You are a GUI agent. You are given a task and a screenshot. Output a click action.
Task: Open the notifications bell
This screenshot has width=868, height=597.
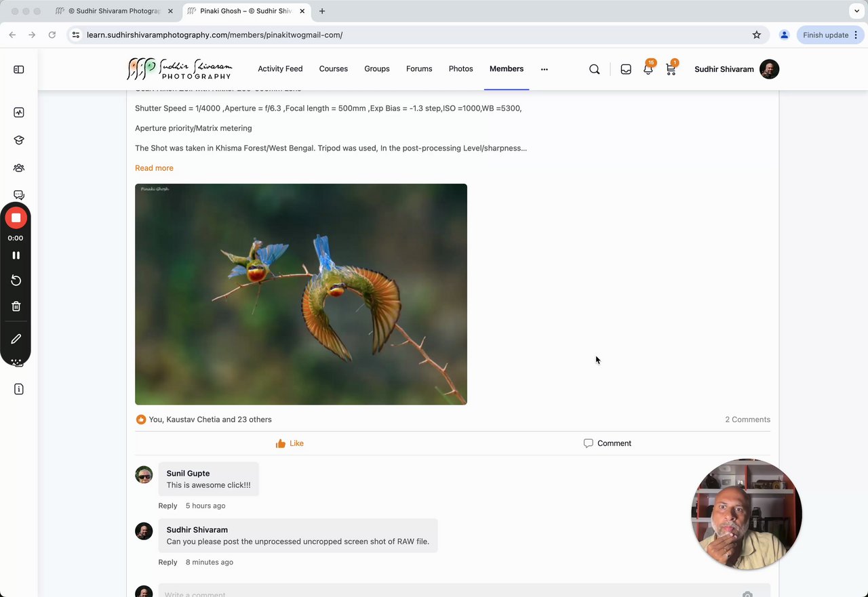click(648, 68)
